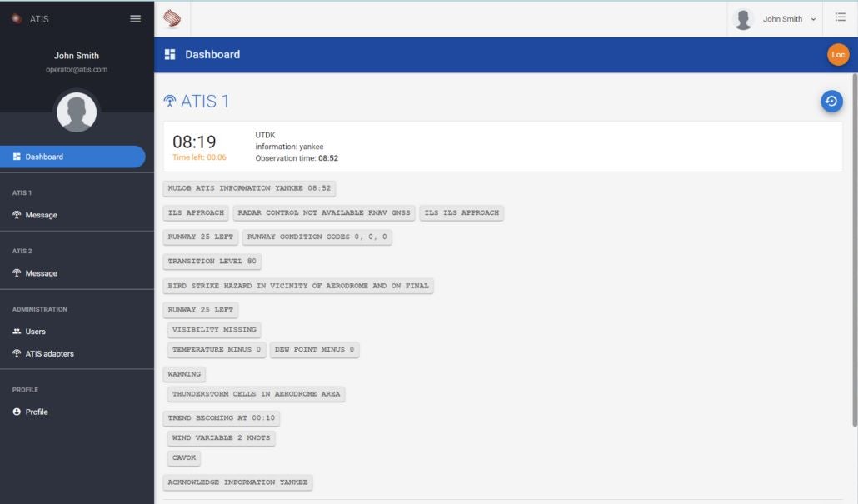Screen dimensions: 858x504
Task: Click the top bar user avatar icon
Action: coord(744,19)
